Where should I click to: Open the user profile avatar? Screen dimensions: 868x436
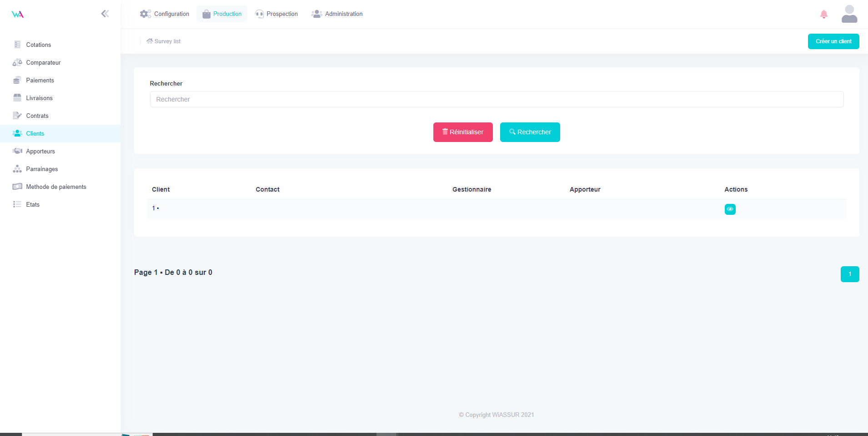[849, 14]
